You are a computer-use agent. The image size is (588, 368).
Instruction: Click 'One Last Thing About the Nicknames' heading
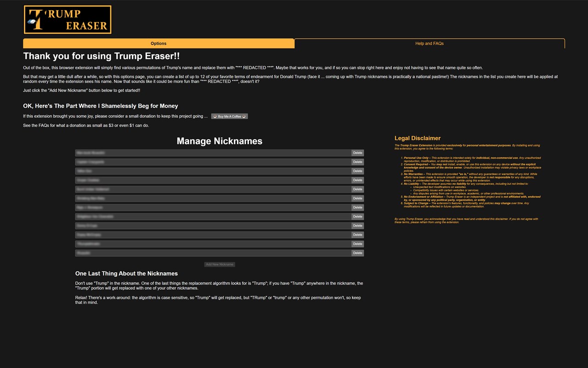(126, 273)
